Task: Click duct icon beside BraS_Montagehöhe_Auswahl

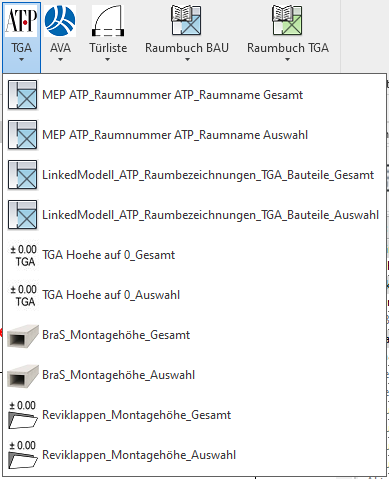Action: [23, 376]
